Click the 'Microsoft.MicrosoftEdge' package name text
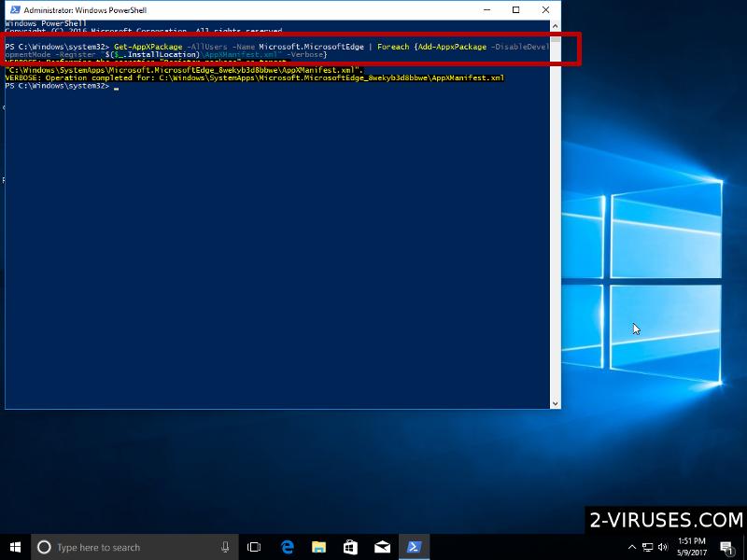Viewport: 747px width, 560px height. click(312, 47)
